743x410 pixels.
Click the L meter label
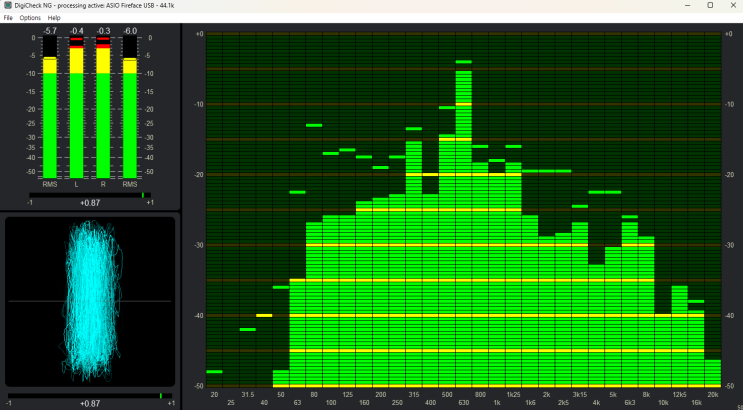point(76,184)
